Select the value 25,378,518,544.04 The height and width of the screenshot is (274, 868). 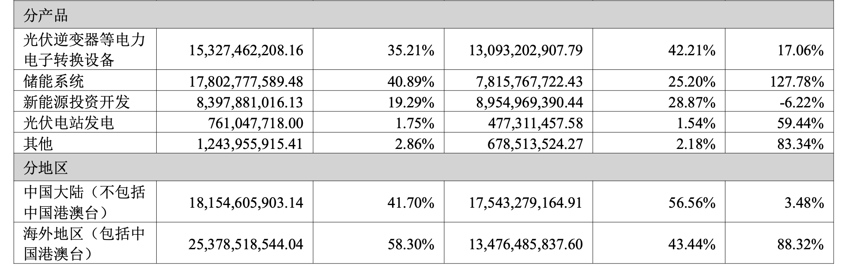pyautogui.click(x=246, y=244)
